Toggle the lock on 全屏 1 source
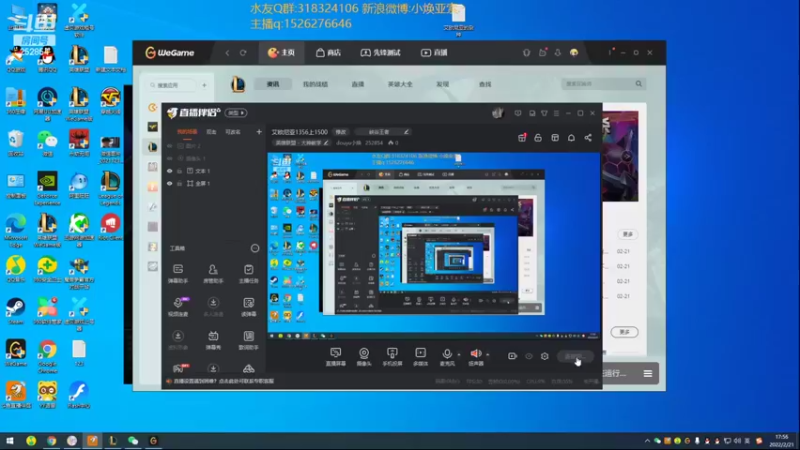Image resolution: width=800 pixels, height=450 pixels. pos(180,183)
